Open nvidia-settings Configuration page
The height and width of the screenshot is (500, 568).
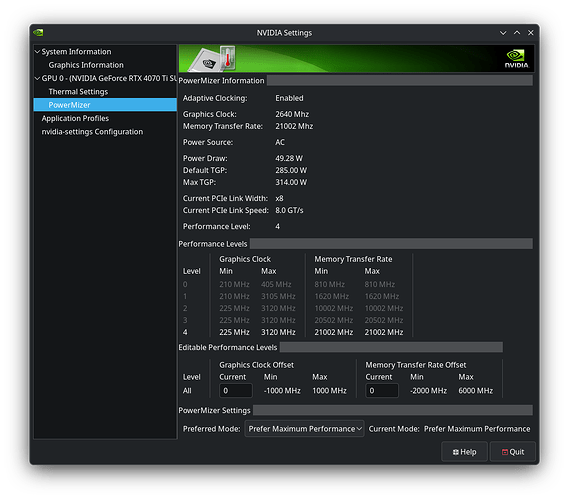pos(92,132)
